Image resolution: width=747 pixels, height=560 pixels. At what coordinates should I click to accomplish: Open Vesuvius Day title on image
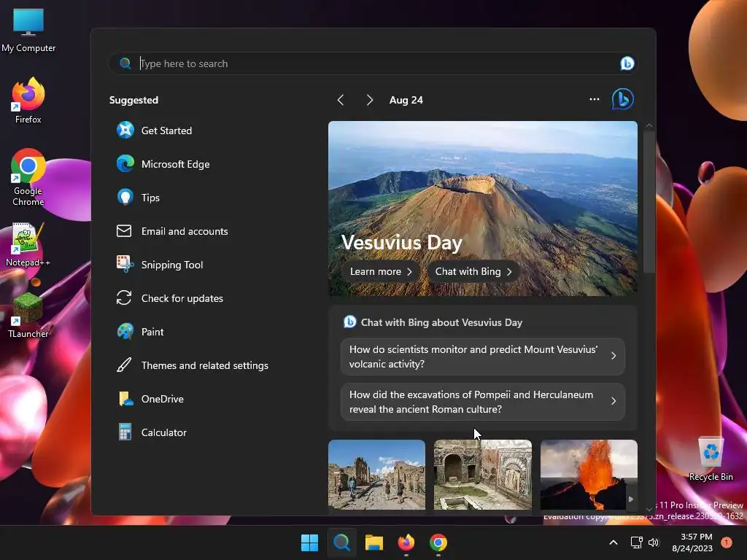402,242
